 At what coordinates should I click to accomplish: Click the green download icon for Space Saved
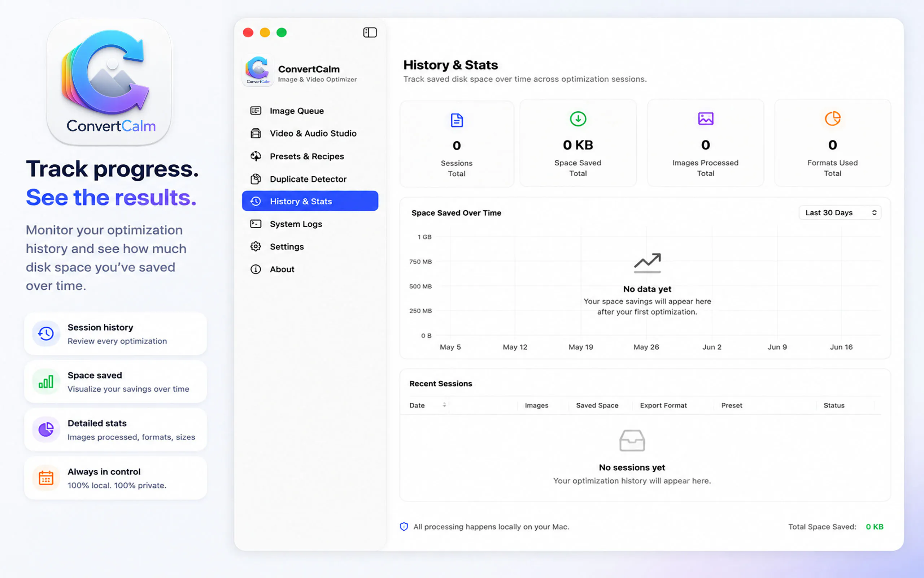[x=578, y=118]
